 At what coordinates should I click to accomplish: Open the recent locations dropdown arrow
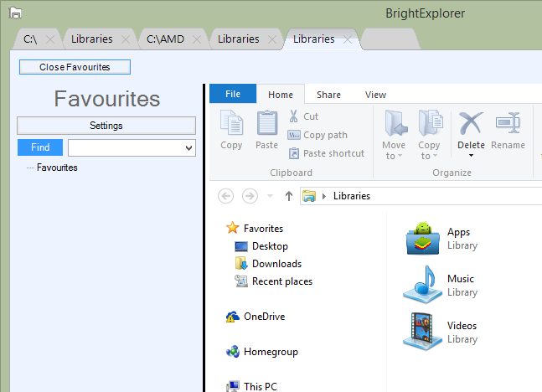coord(271,196)
